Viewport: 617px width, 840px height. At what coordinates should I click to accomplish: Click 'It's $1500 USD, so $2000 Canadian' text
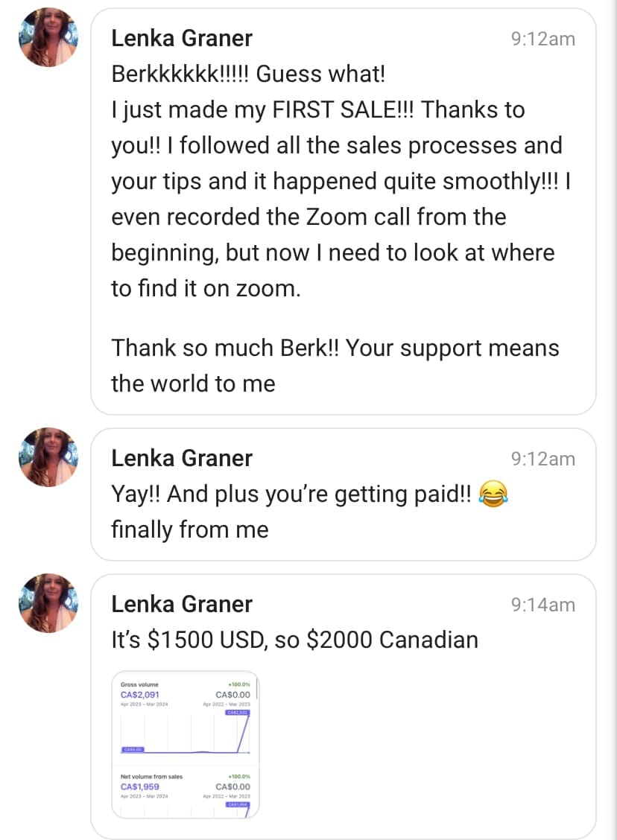coord(294,640)
